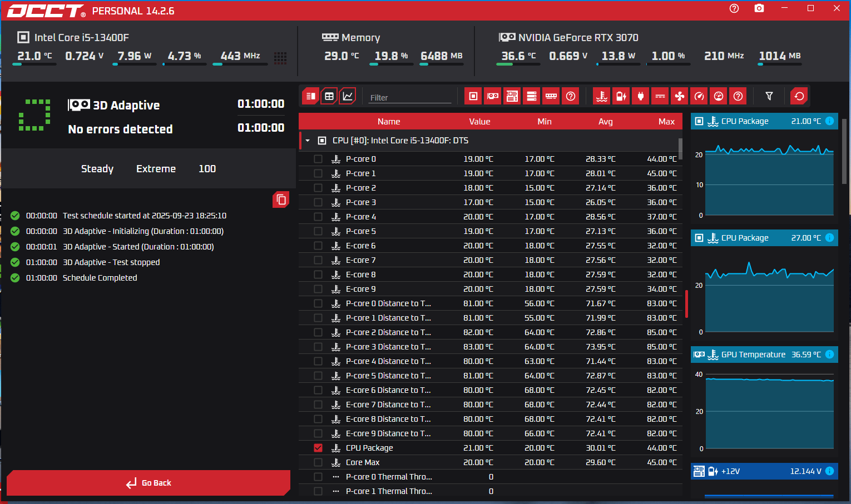Image resolution: width=851 pixels, height=504 pixels.
Task: Check the P-core 4 sensor checkbox
Action: pos(318,217)
